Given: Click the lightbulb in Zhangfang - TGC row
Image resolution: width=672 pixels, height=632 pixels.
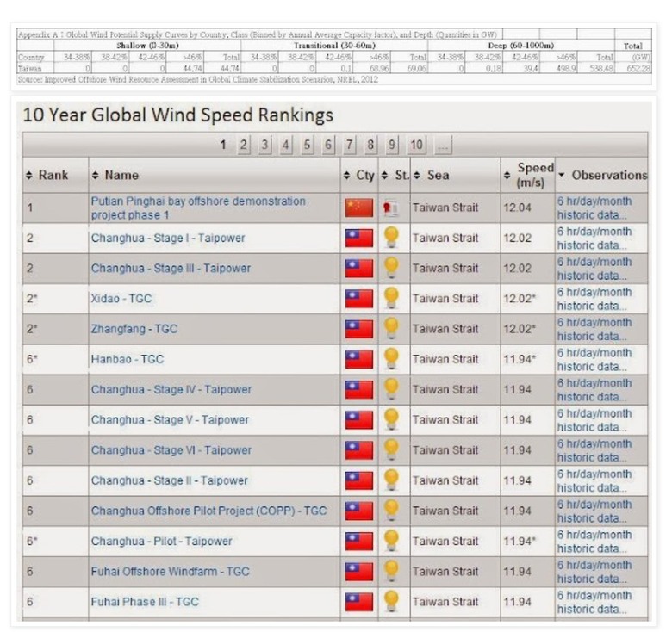Looking at the screenshot, I should pyautogui.click(x=391, y=328).
